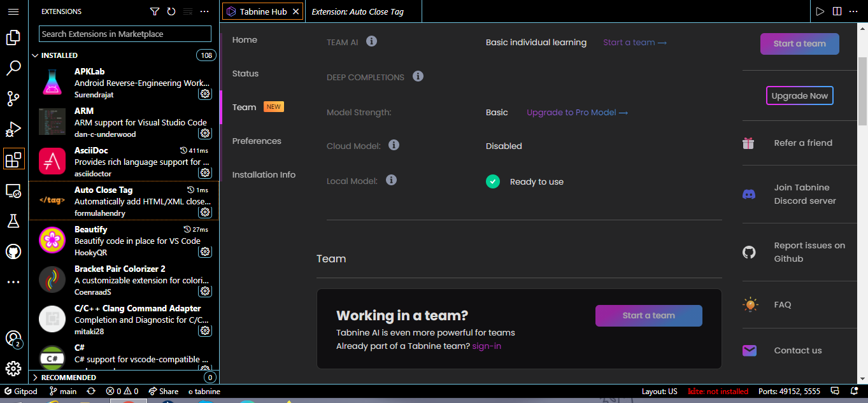868x403 pixels.
Task: Open the Run and Debug view
Action: 13,129
